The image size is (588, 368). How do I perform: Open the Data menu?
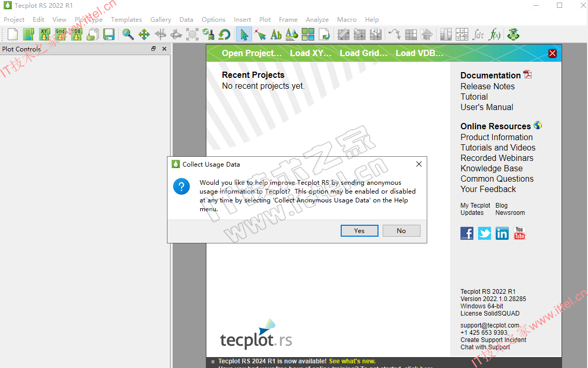click(186, 20)
